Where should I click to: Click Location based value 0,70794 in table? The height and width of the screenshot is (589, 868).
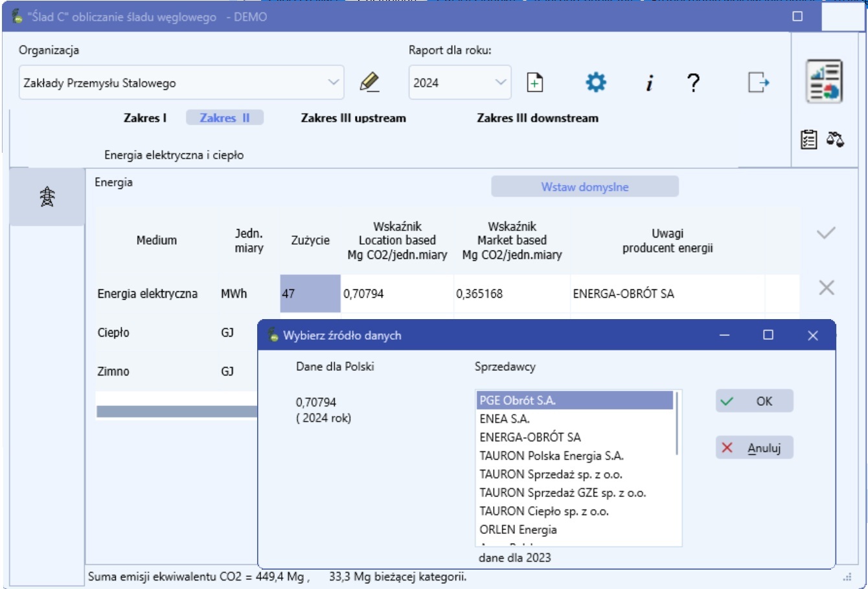tap(397, 294)
